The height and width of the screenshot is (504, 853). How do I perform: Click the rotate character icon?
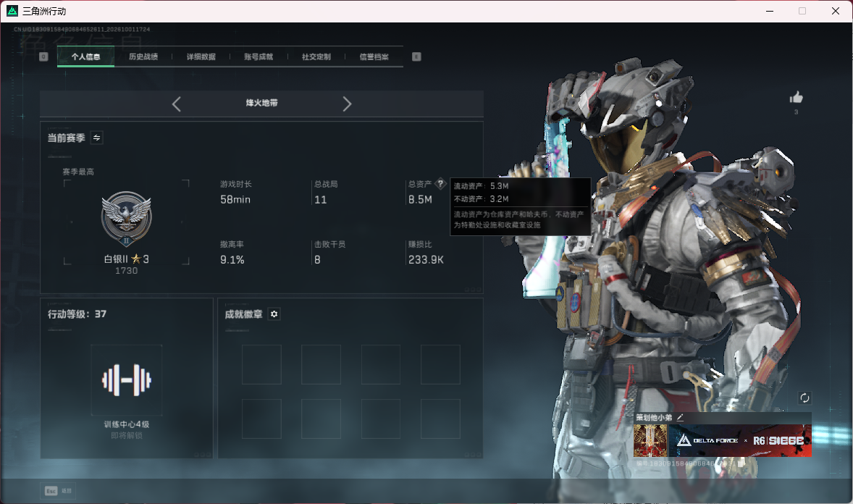pyautogui.click(x=804, y=398)
